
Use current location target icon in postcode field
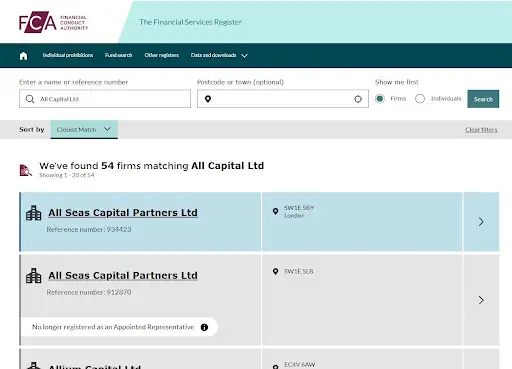358,99
